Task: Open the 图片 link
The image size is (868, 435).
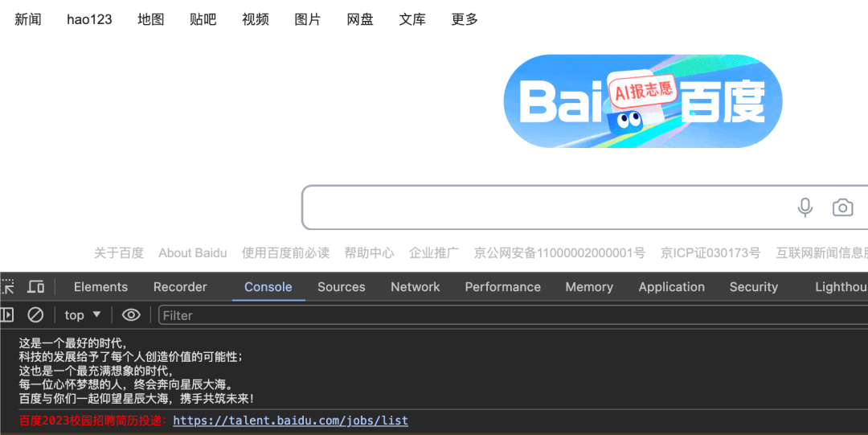Action: point(307,19)
